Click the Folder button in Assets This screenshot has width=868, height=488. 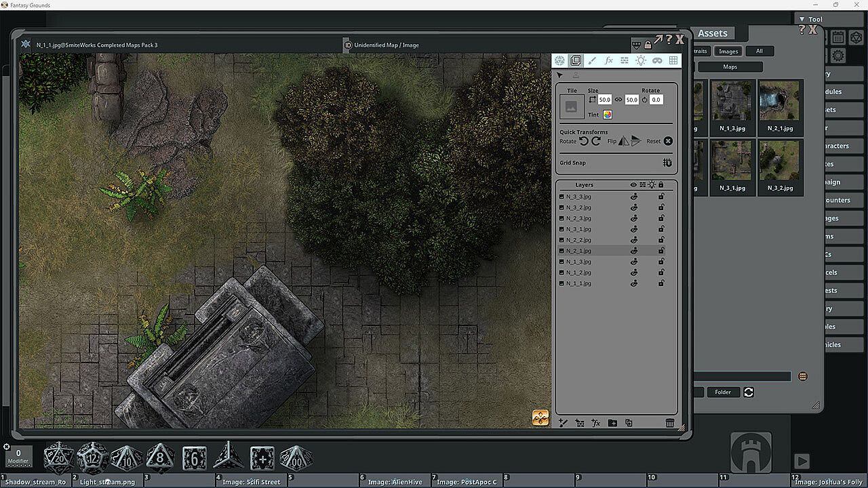723,392
